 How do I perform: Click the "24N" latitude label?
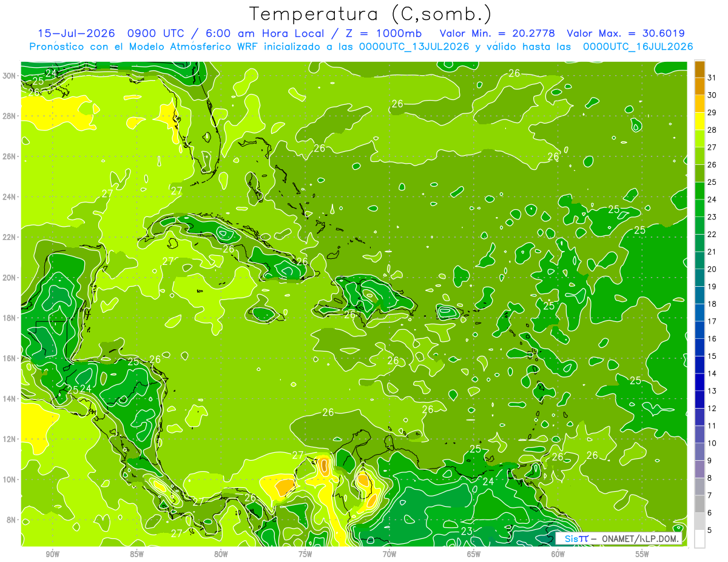point(10,196)
